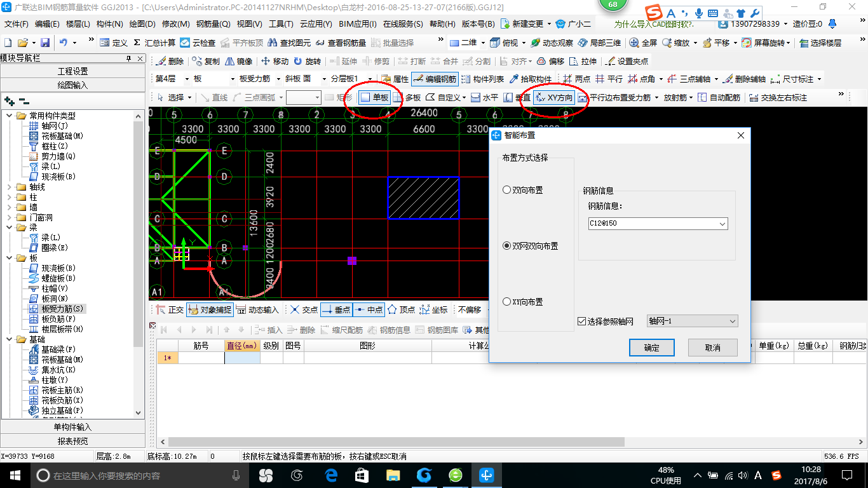
Task: Toggle 垂点 perpendicular snap
Action: (336, 310)
